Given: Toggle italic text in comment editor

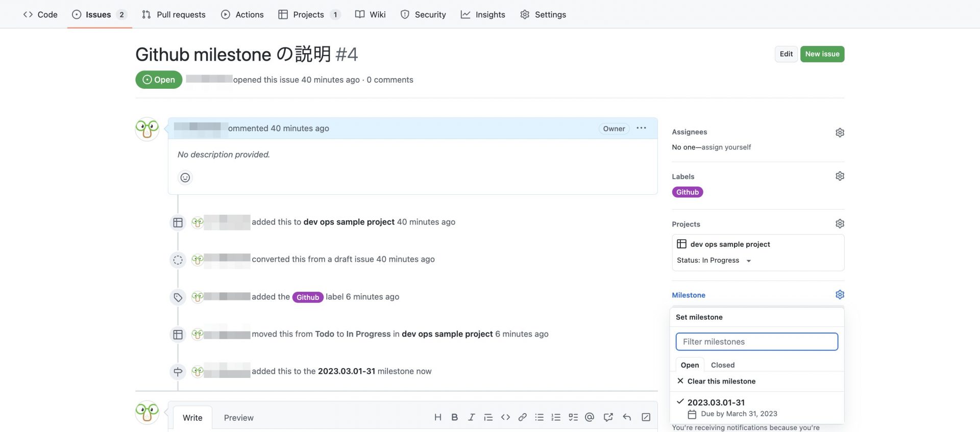Looking at the screenshot, I should (471, 417).
